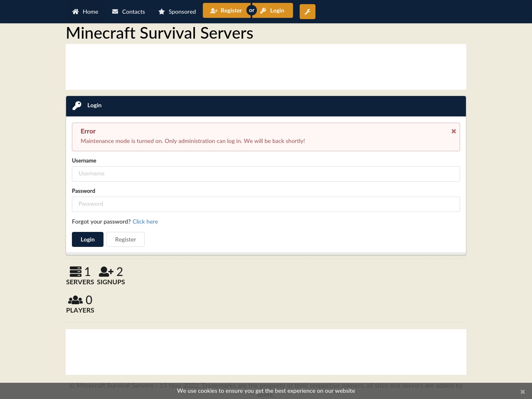Click the players group icon
Screen dimensions: 532x399
pyautogui.click(x=76, y=300)
